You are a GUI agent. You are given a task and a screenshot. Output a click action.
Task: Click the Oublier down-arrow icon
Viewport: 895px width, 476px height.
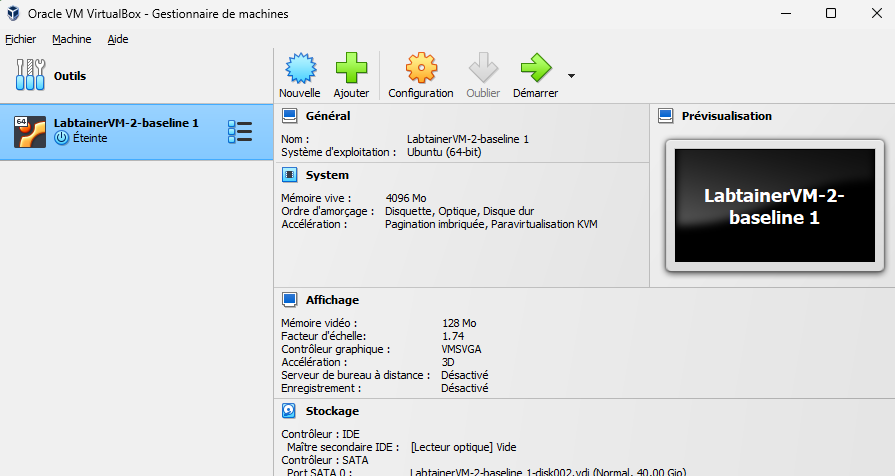[483, 68]
